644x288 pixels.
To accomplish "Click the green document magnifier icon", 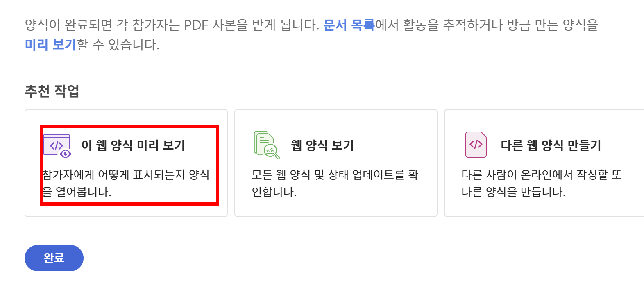I will 267,145.
